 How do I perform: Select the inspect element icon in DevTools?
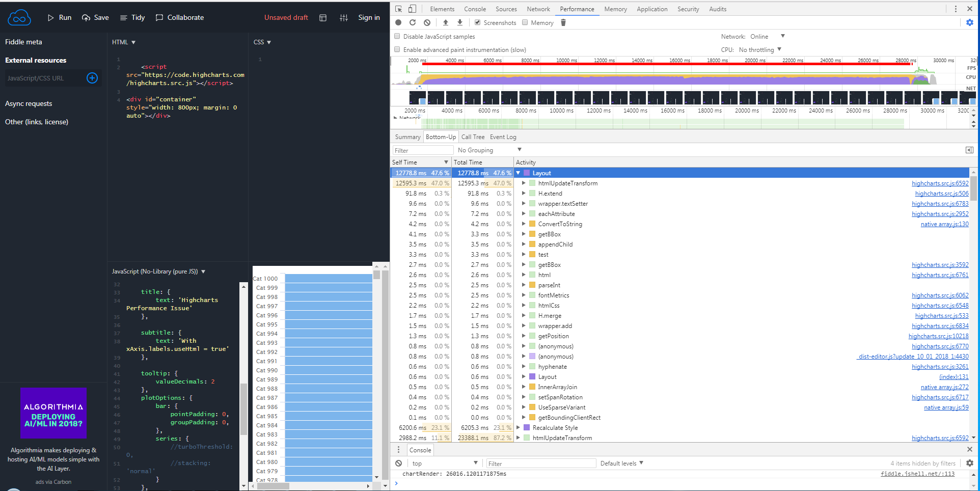coord(399,9)
